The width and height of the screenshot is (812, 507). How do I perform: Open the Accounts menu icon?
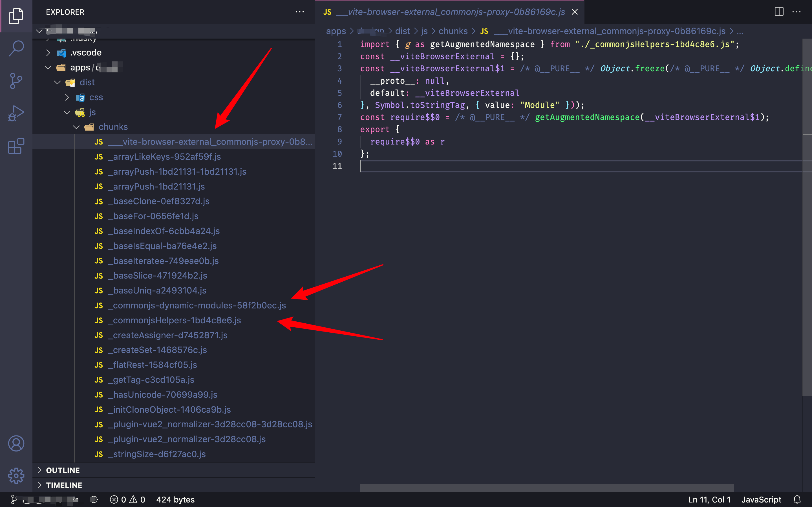pyautogui.click(x=16, y=443)
